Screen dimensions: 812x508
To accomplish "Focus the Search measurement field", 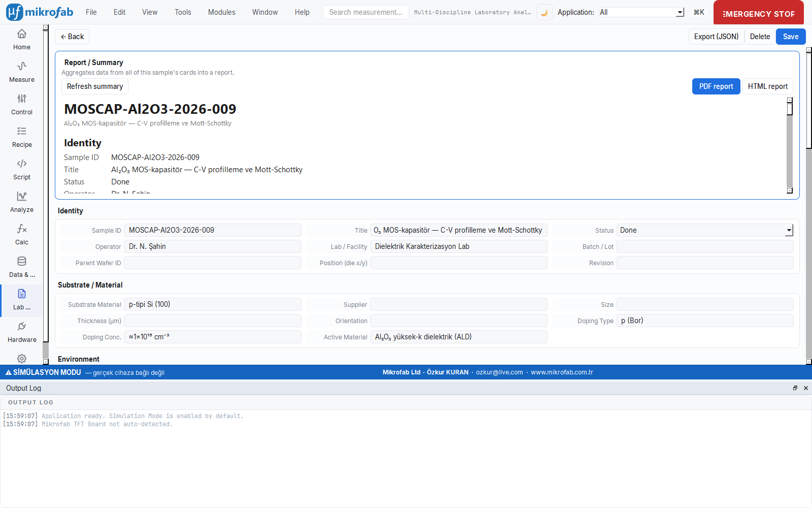I will 366,12.
